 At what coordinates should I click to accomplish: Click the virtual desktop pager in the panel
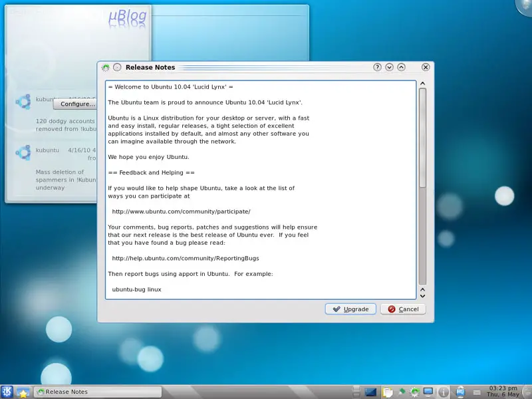pyautogui.click(x=356, y=392)
